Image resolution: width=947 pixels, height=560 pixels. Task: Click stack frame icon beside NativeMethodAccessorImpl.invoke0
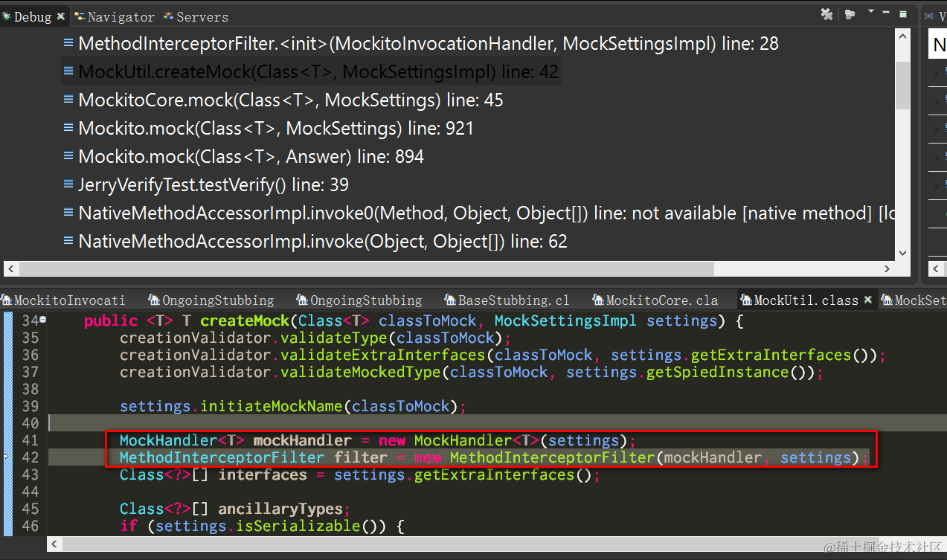68,213
